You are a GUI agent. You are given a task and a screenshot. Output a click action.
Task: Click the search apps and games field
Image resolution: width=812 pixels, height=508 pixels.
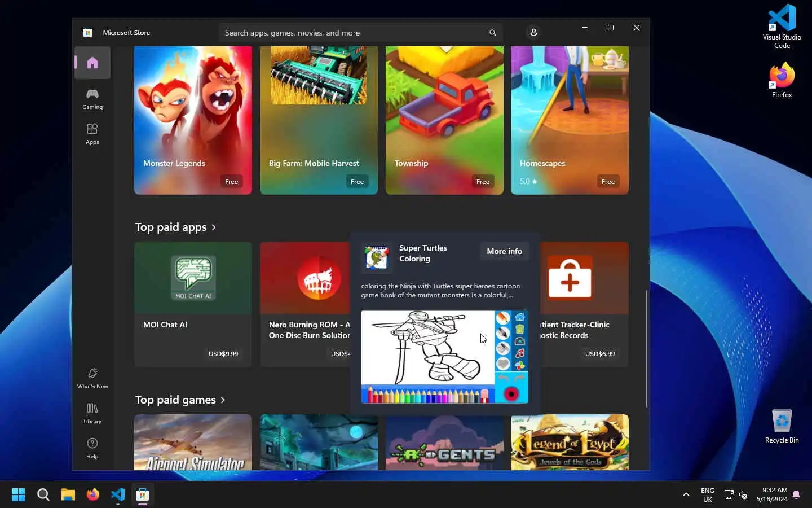(360, 33)
